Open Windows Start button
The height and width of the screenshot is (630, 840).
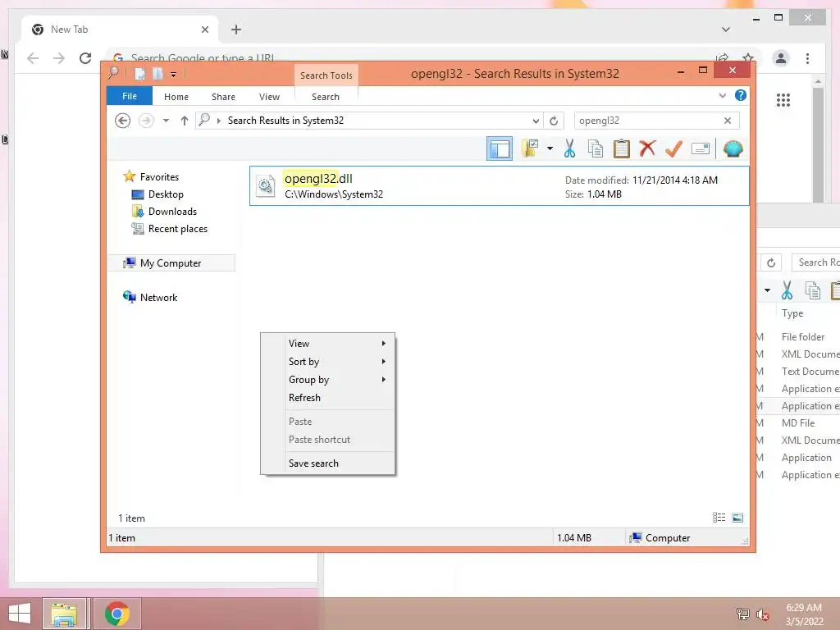coord(21,614)
